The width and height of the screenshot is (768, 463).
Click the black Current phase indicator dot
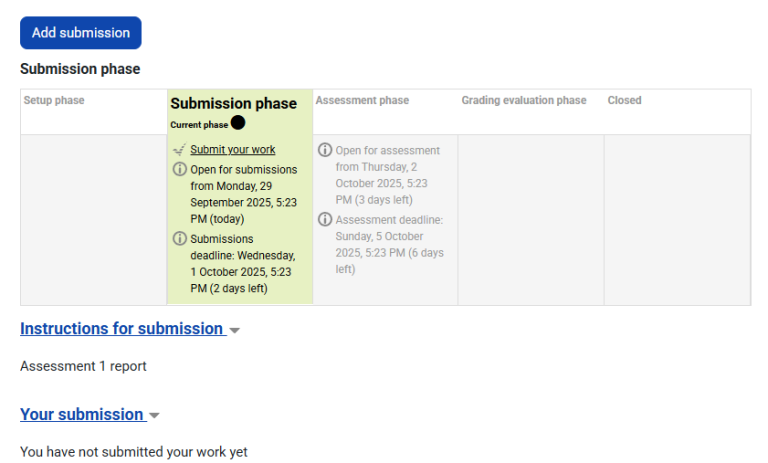pyautogui.click(x=238, y=123)
